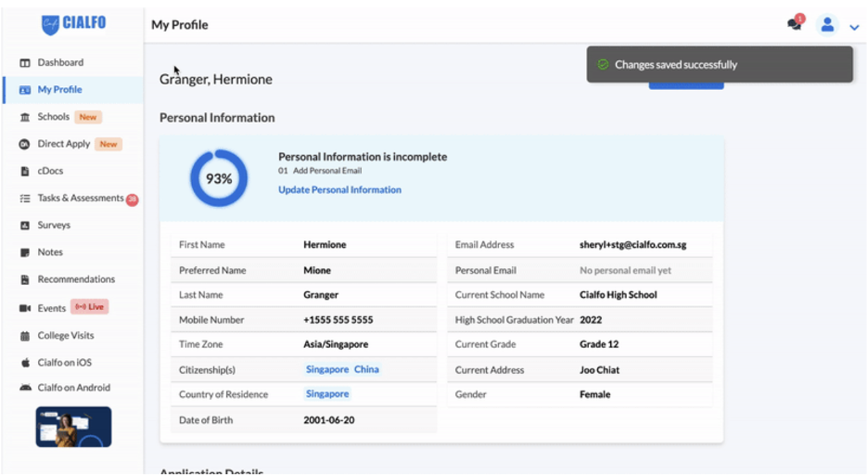868x475 pixels.
Task: Click the Apple icon for Cialfo on iOS
Action: (x=25, y=363)
